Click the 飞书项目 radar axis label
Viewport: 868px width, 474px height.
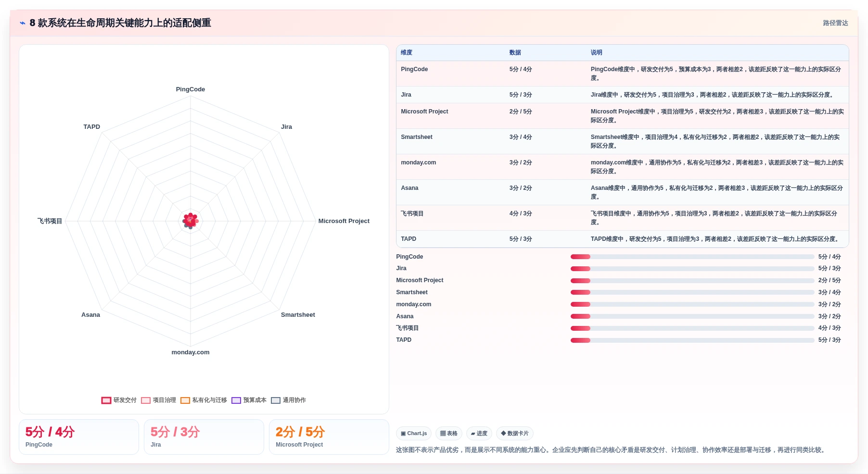50,221
